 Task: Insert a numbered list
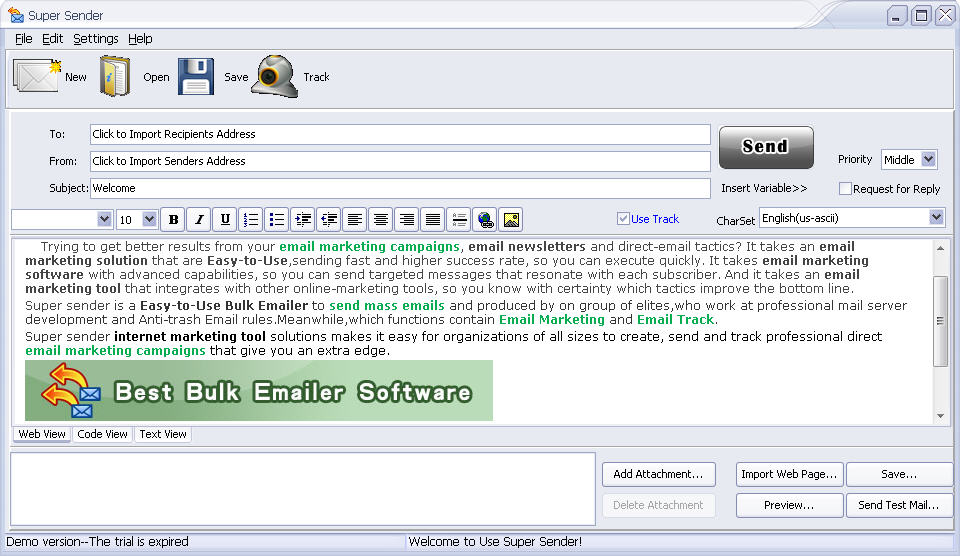click(250, 219)
